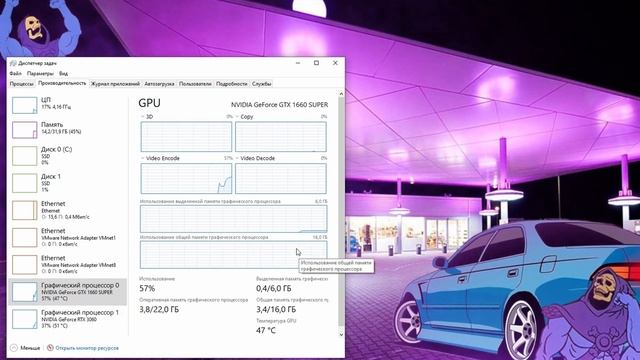
Task: Click the 0,4/6,0 ГБ dedicated memory value
Action: click(274, 289)
